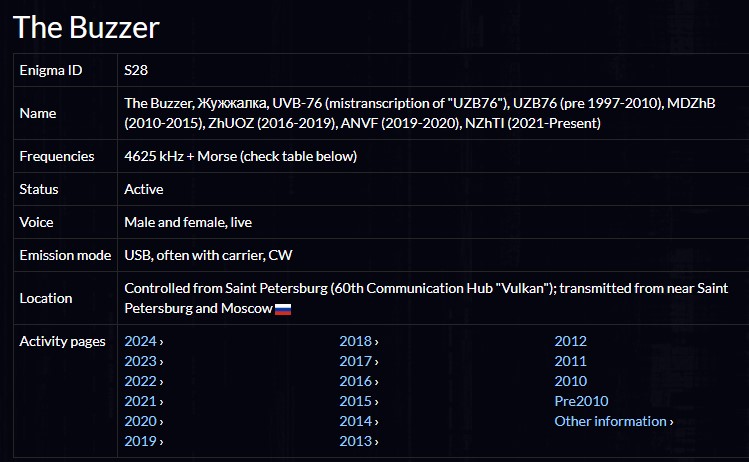
Task: Open the 2016 activity link
Action: pos(356,381)
